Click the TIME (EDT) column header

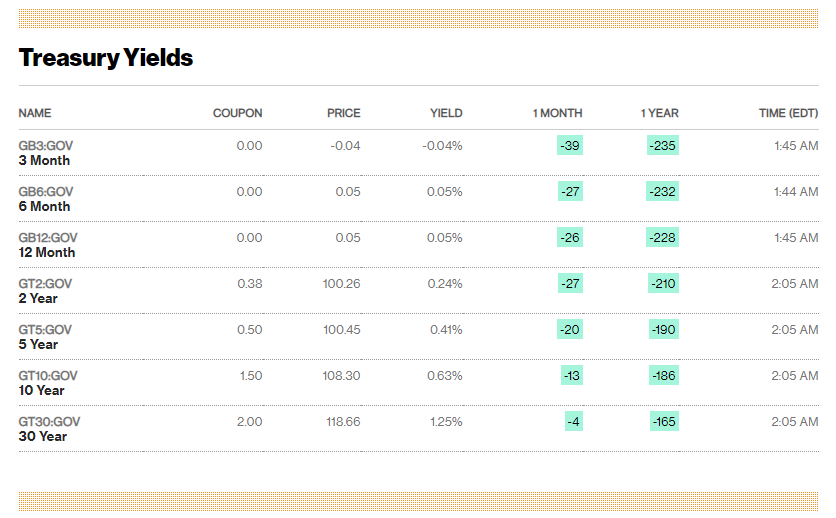[789, 113]
